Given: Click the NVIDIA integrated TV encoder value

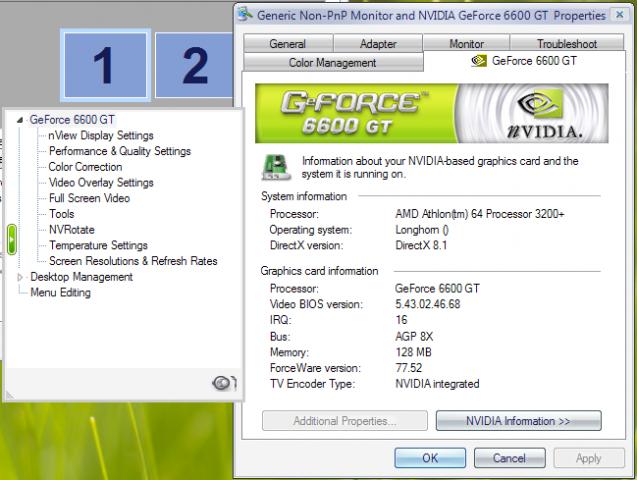Looking at the screenshot, I should [437, 384].
